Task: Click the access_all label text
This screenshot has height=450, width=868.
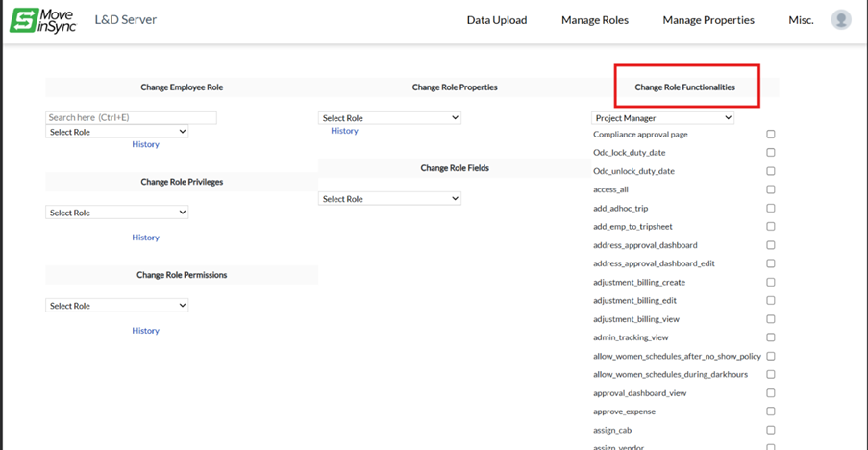Action: tap(610, 189)
